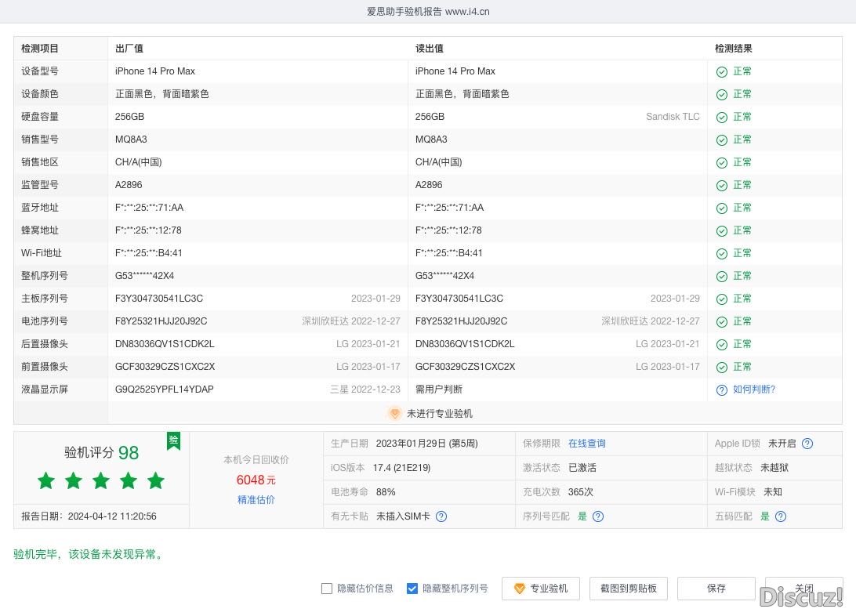Click help icon next to Apple ID锁
The height and width of the screenshot is (616, 856).
[x=807, y=444]
